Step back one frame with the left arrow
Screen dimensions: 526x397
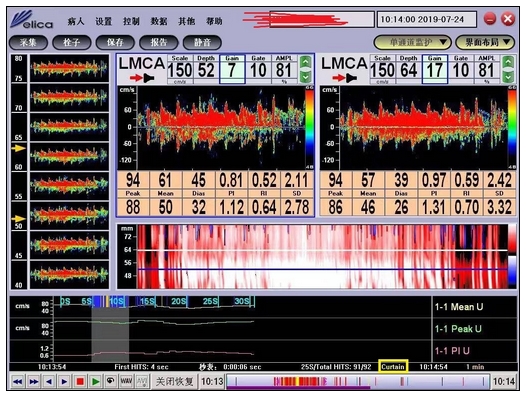tap(49, 382)
